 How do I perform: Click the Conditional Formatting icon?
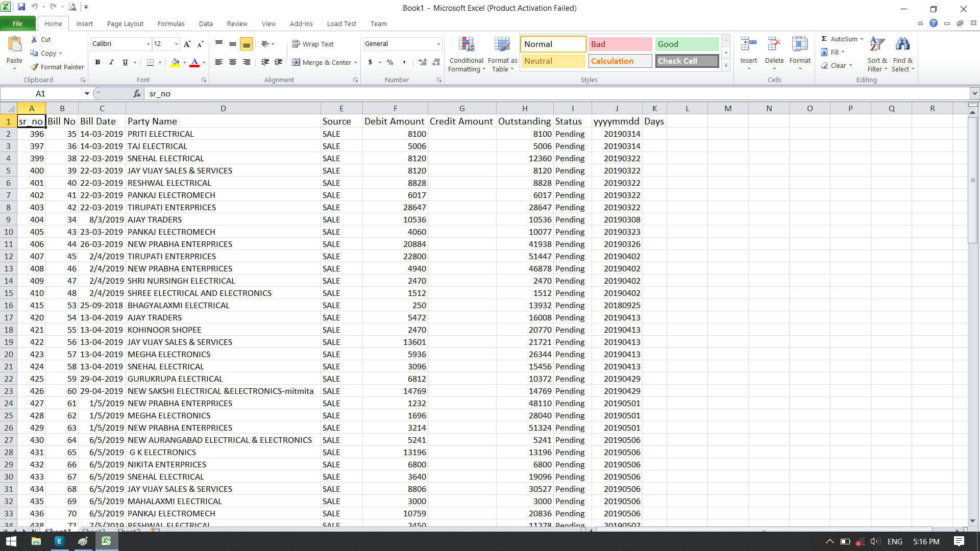pyautogui.click(x=466, y=45)
